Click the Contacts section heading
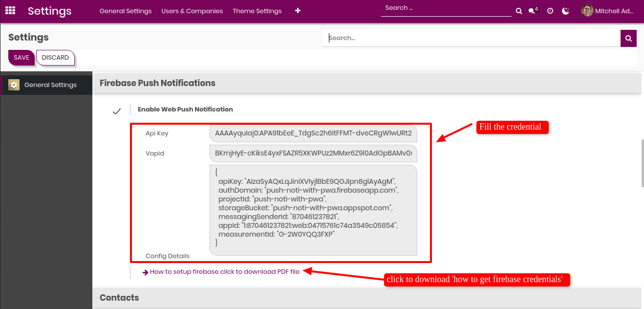644x309 pixels. pos(119,298)
